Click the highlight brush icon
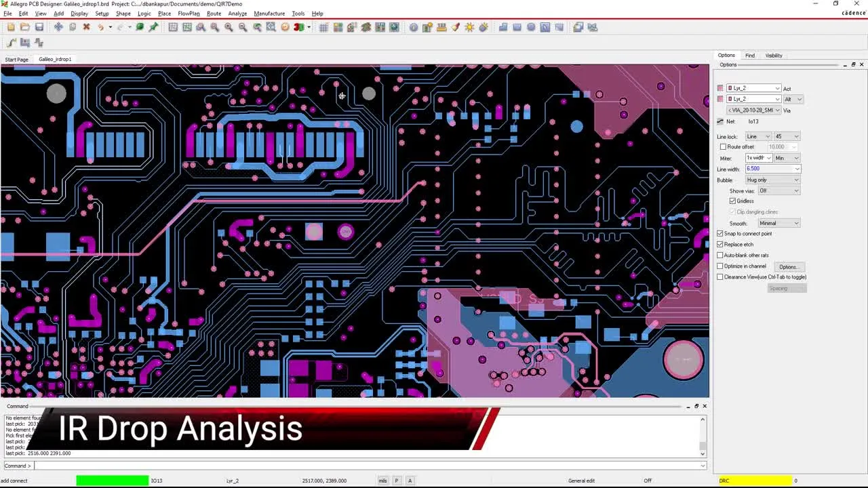 (456, 27)
